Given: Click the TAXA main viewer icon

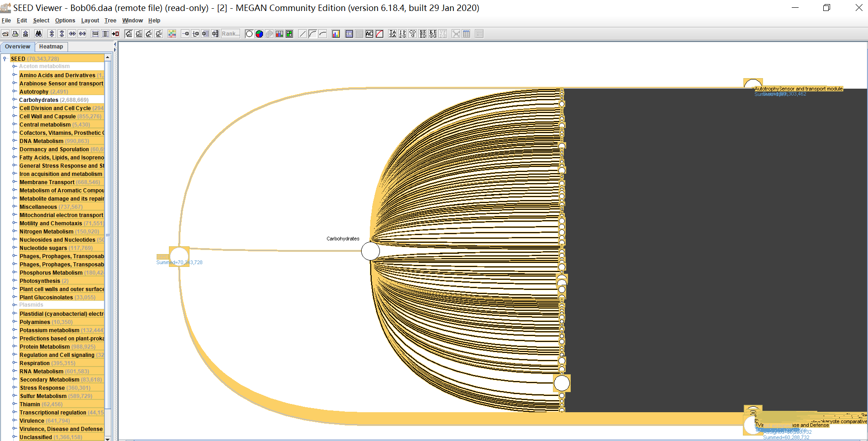Looking at the screenshot, I should coord(392,34).
